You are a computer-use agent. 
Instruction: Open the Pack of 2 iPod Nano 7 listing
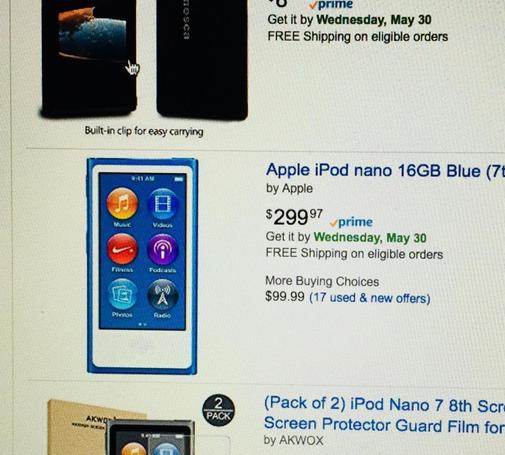[x=384, y=405]
